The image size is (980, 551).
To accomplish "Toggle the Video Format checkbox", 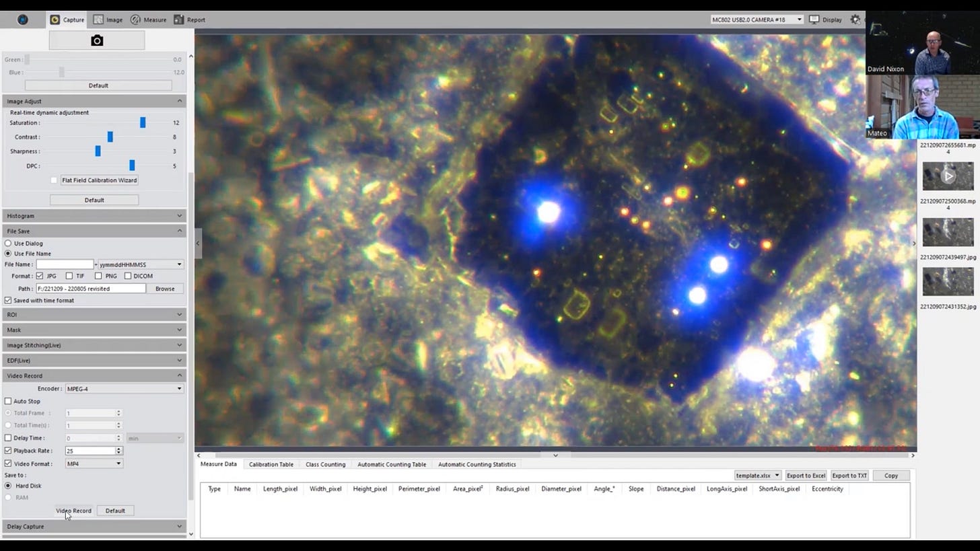I will click(x=8, y=464).
